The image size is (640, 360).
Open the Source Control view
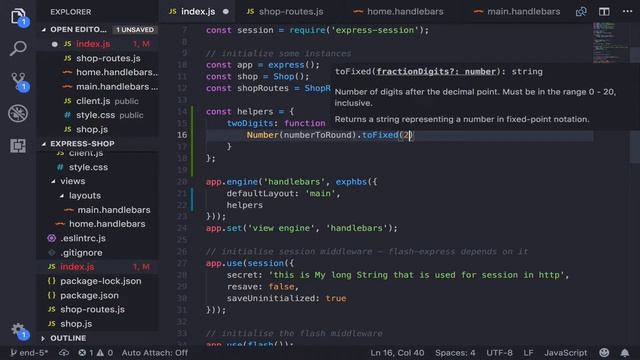click(19, 82)
